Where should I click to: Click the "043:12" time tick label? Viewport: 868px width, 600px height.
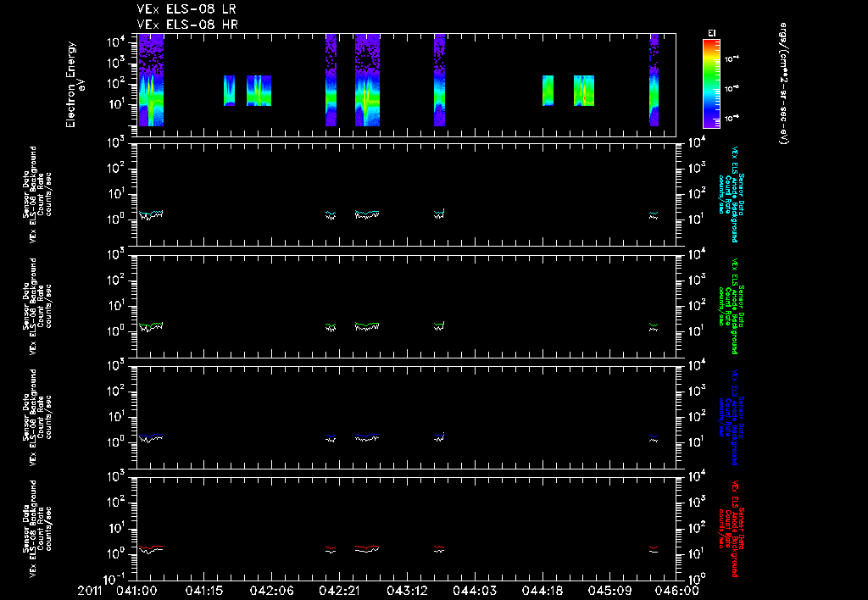406,592
